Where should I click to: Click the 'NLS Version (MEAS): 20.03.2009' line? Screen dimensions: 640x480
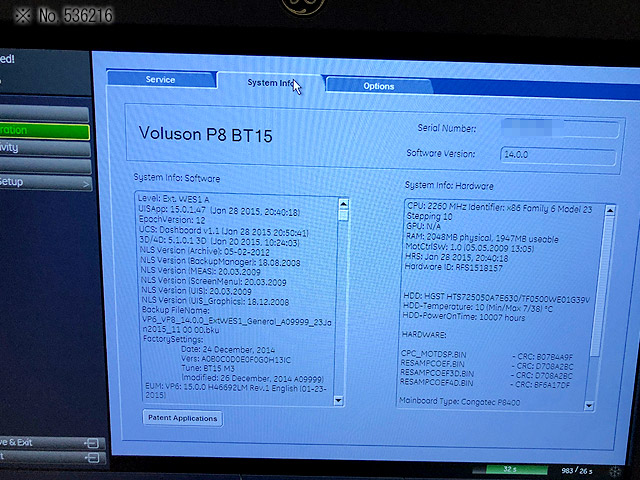click(x=200, y=271)
